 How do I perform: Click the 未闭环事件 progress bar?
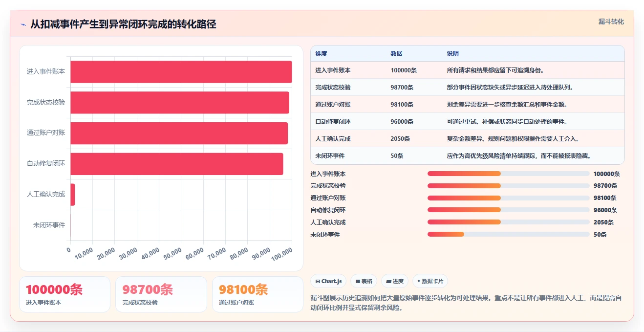click(x=508, y=234)
